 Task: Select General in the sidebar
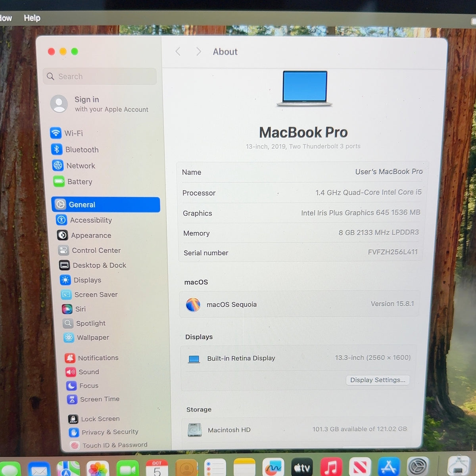click(106, 204)
